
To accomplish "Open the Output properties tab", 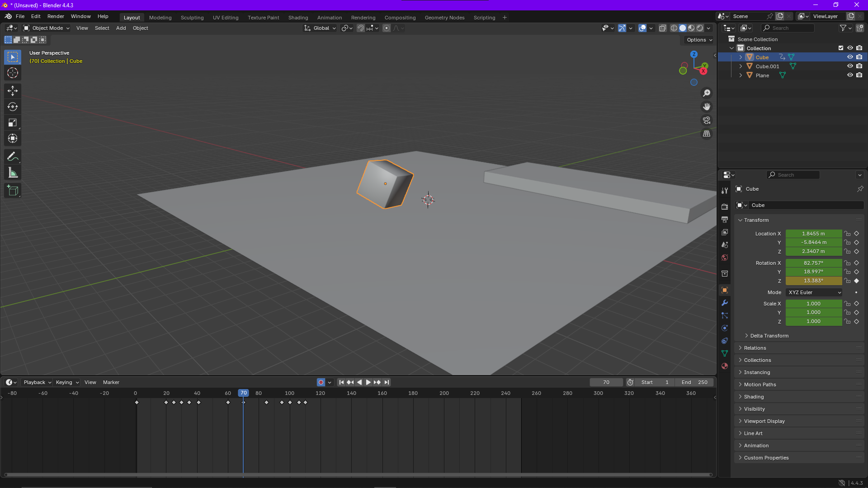I will pyautogui.click(x=725, y=219).
